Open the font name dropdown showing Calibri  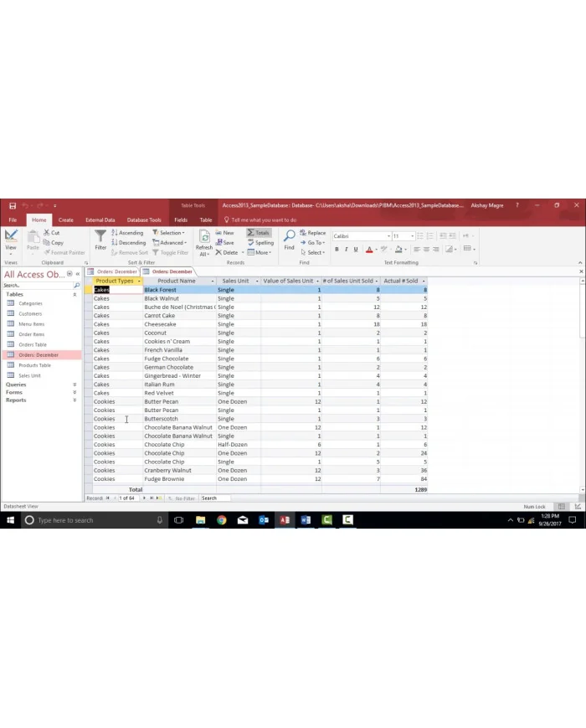tap(388, 236)
